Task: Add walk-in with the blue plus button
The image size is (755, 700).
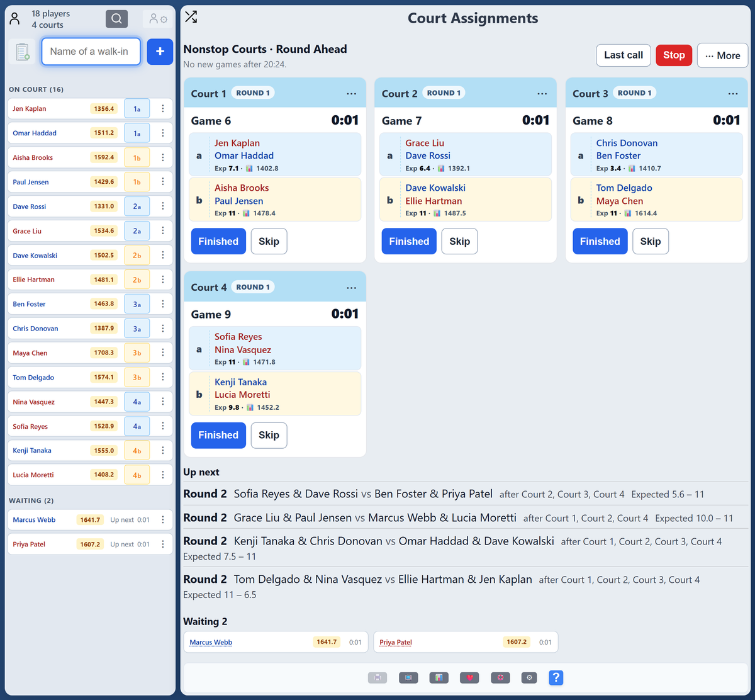Action: 160,52
